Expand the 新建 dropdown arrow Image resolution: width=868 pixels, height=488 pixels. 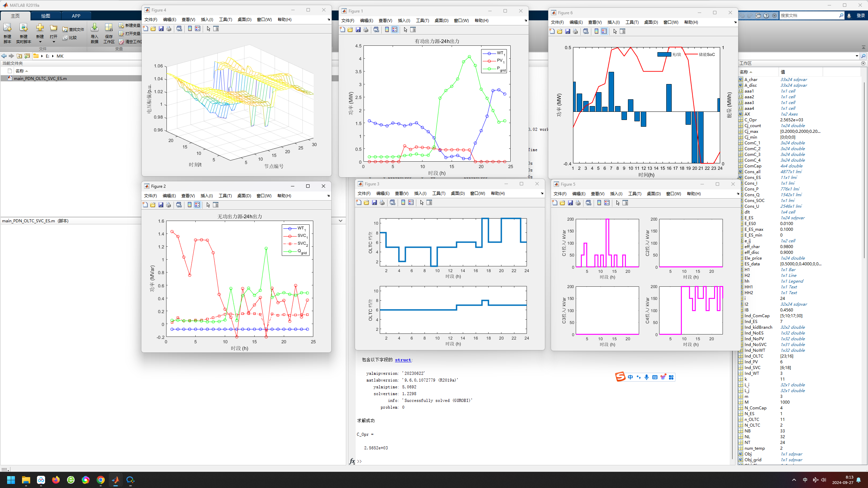(40, 42)
